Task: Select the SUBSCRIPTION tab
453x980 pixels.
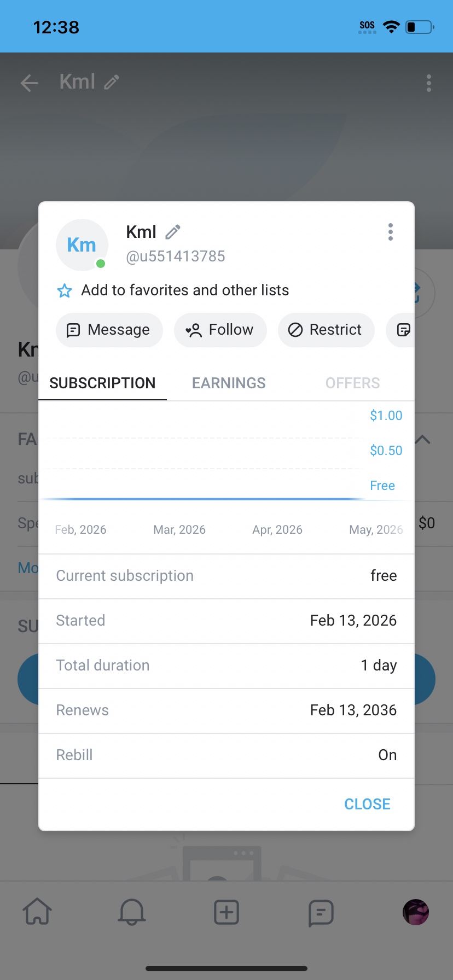Action: pos(102,383)
